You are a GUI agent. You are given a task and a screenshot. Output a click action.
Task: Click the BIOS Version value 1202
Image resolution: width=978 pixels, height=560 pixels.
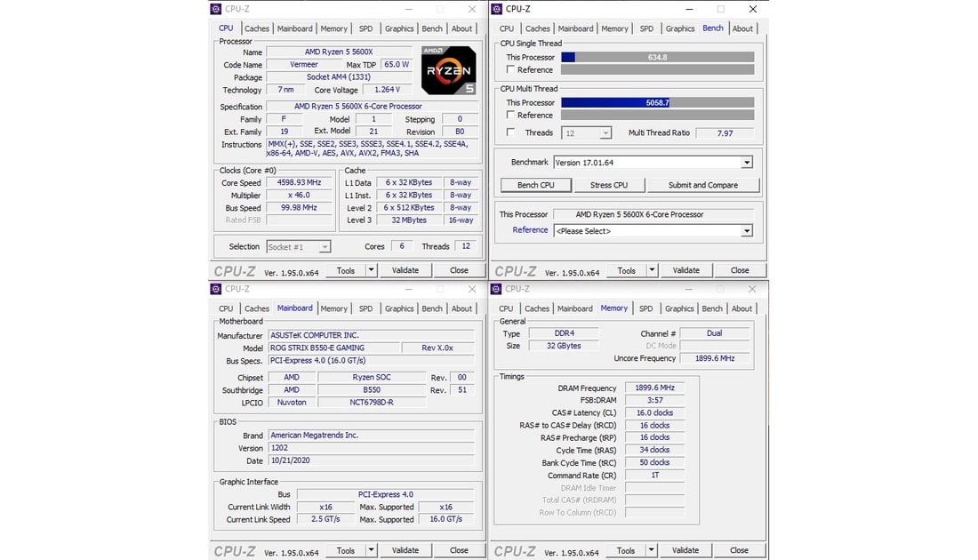point(371,448)
